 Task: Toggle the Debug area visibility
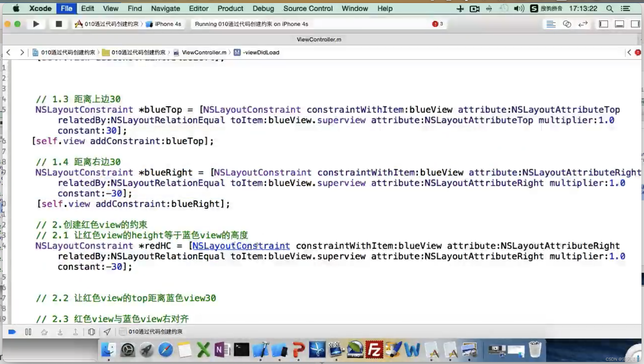coord(619,24)
